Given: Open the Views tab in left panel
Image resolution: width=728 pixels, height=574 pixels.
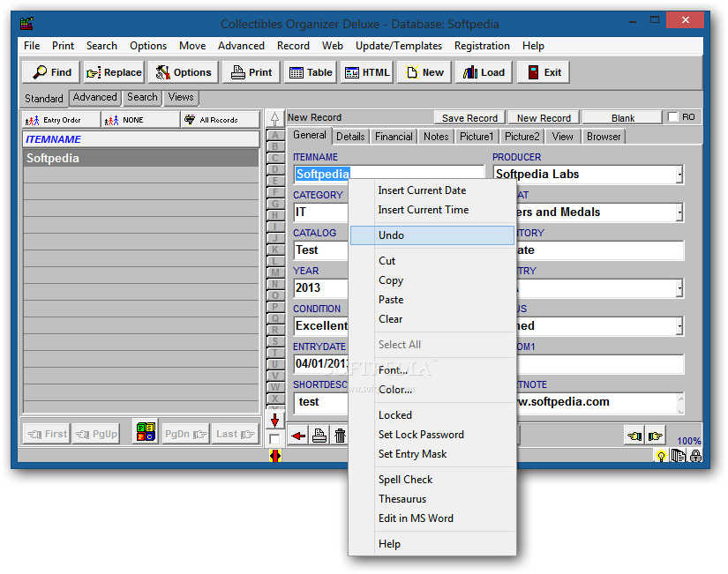Looking at the screenshot, I should tap(181, 98).
